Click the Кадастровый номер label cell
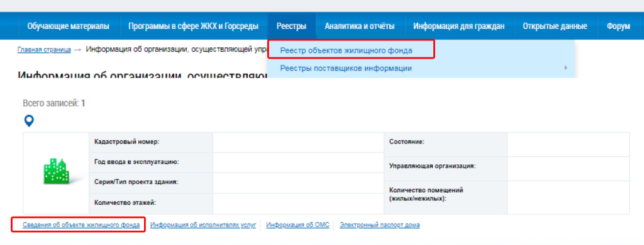Image resolution: width=644 pixels, height=245 pixels. pos(151,142)
